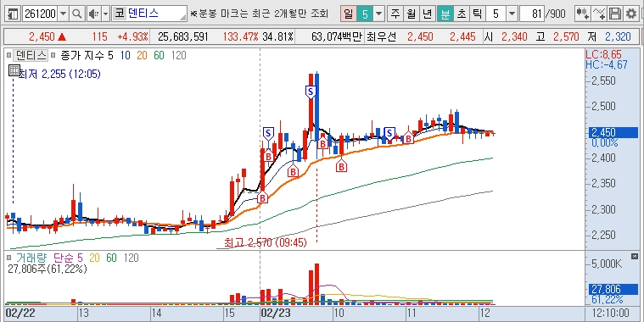This screenshot has width=644, height=322.
Task: Expand the stock code 261200 dropdown
Action: click(63, 14)
